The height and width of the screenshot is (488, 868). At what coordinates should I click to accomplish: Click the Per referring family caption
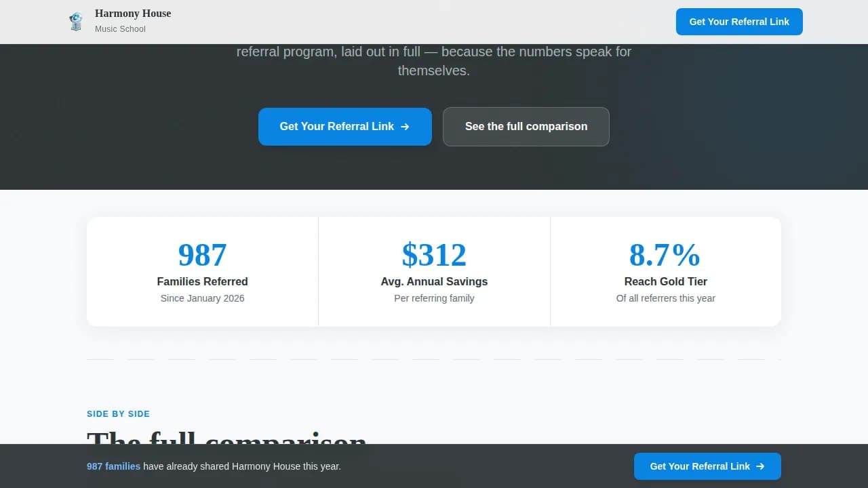pos(434,298)
